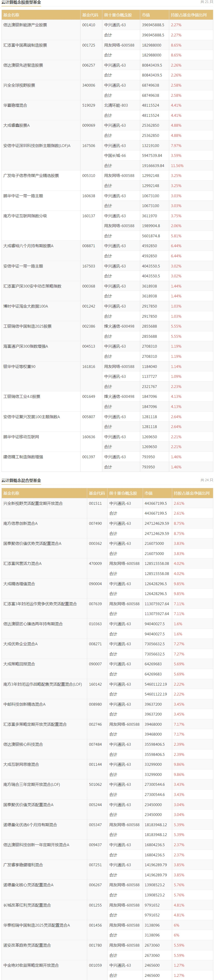Select 大成策略回报混合 fund name
Screen dimensions: 214x980
tap(19, 664)
